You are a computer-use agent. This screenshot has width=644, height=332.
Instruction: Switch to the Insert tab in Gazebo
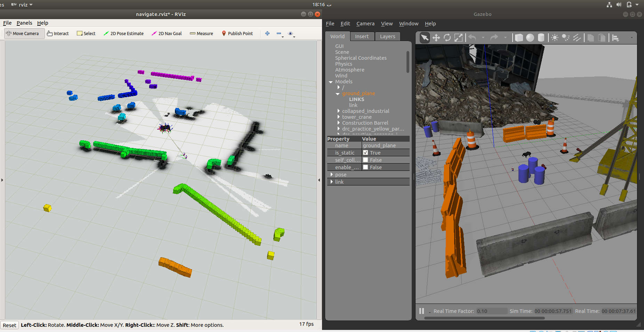[362, 36]
